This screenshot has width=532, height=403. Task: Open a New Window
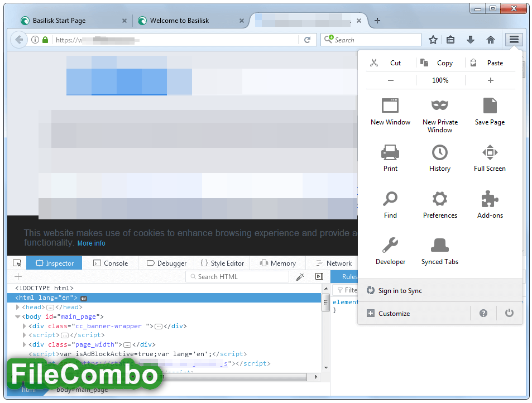tap(390, 112)
